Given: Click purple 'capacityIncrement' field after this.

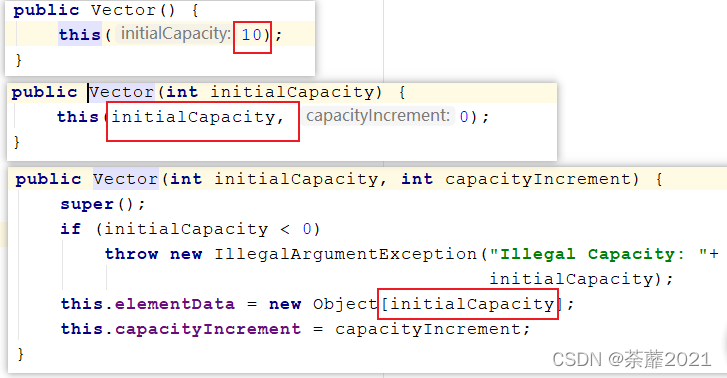Looking at the screenshot, I should click(x=208, y=329).
